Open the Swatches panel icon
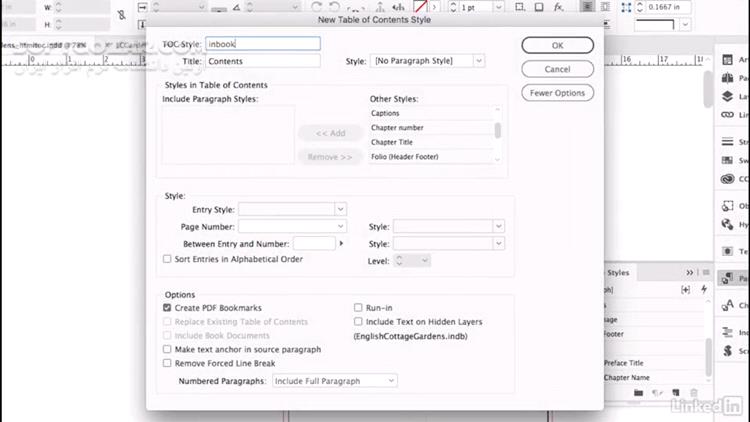Image resolution: width=750 pixels, height=422 pixels. [728, 160]
